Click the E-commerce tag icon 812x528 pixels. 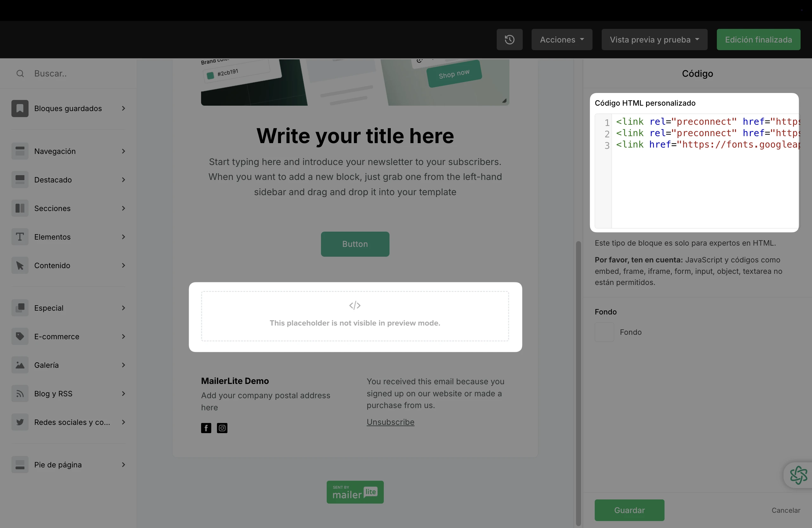[20, 337]
